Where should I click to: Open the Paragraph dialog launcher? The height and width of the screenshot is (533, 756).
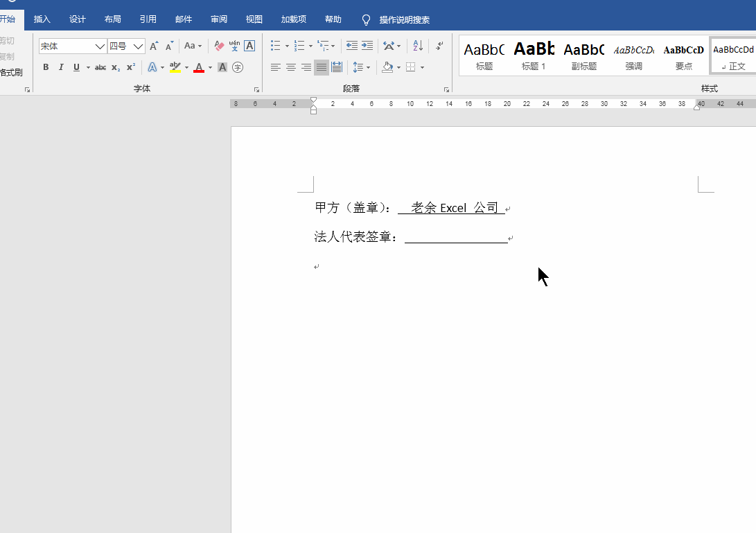pyautogui.click(x=446, y=89)
